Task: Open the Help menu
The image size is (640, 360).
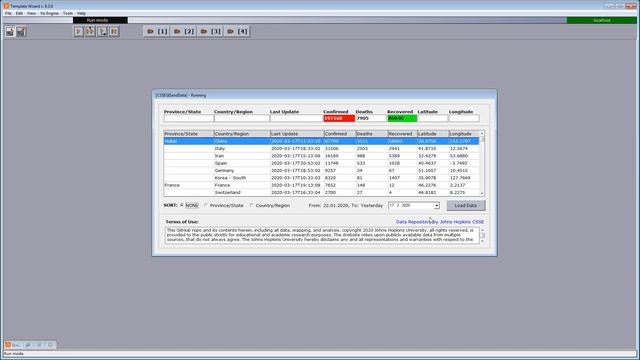Action: pos(81,13)
